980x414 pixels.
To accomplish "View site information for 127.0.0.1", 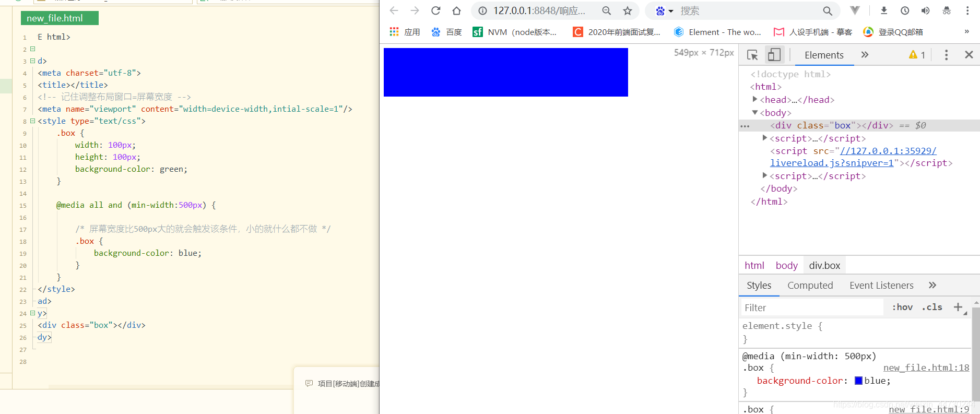I will (x=483, y=10).
